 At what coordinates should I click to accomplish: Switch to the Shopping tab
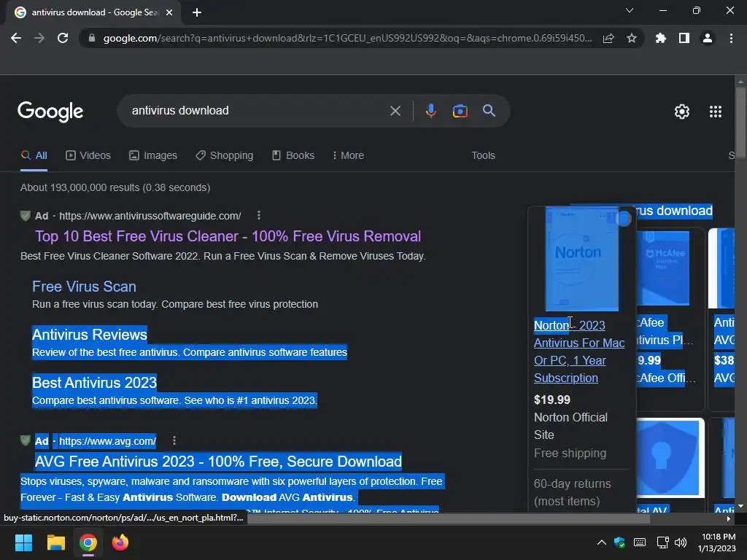[x=225, y=156]
